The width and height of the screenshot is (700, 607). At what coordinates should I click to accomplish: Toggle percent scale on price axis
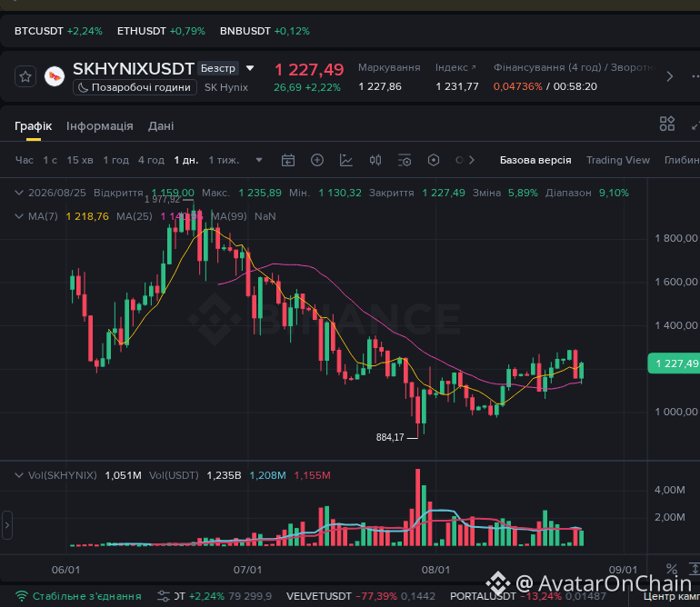(x=672, y=569)
